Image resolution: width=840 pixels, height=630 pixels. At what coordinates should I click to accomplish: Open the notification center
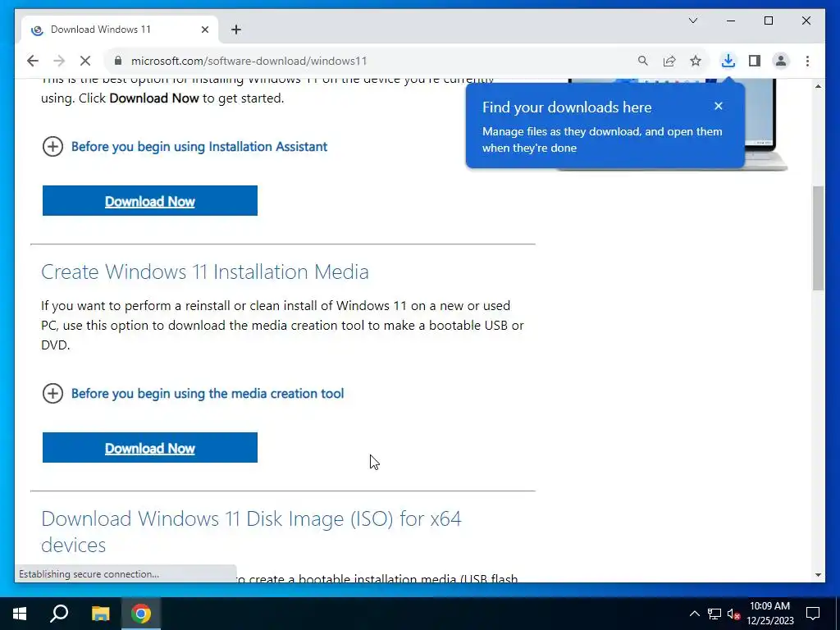click(x=813, y=614)
